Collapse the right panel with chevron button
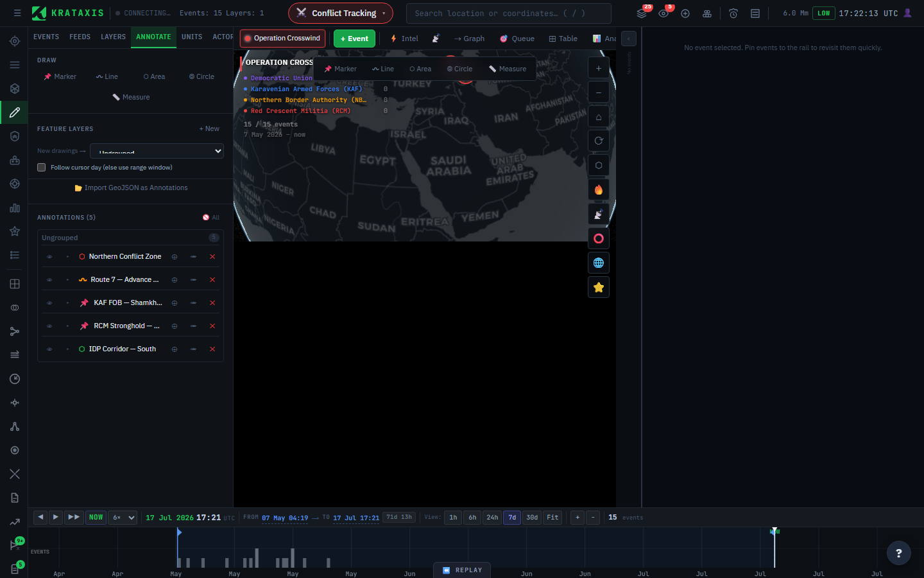The width and height of the screenshot is (924, 578). click(629, 39)
